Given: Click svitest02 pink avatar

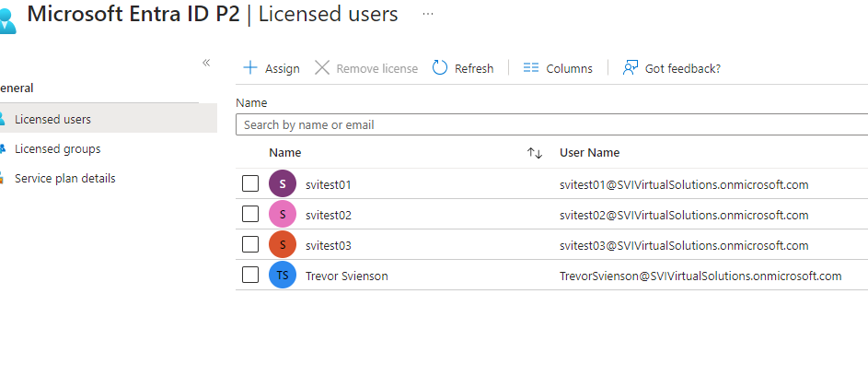Looking at the screenshot, I should tap(283, 215).
